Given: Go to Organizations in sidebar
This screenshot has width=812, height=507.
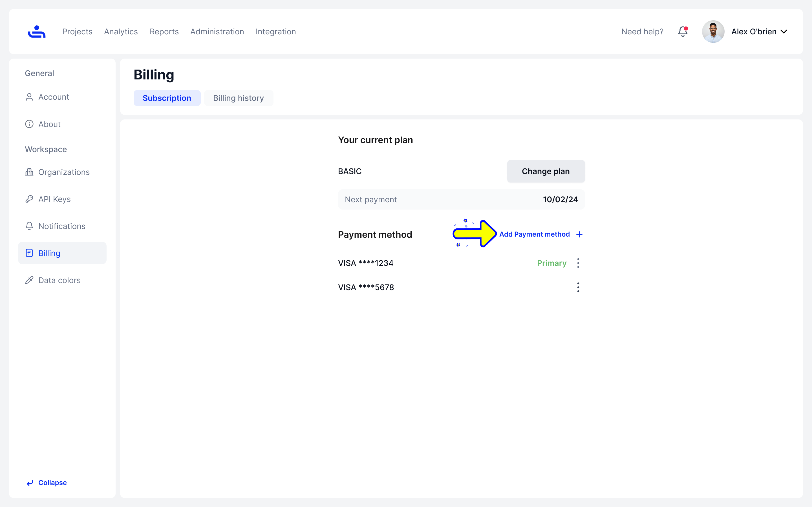Looking at the screenshot, I should click(64, 172).
